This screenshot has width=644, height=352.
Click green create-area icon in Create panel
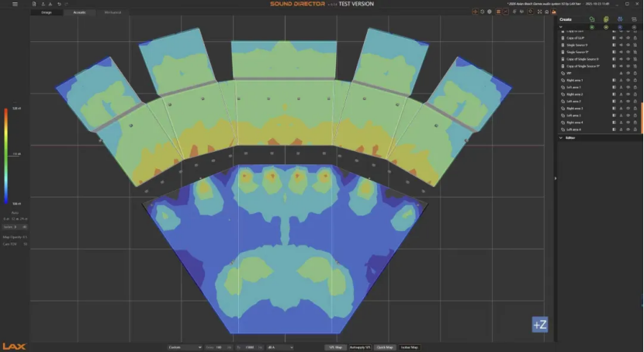(592, 19)
